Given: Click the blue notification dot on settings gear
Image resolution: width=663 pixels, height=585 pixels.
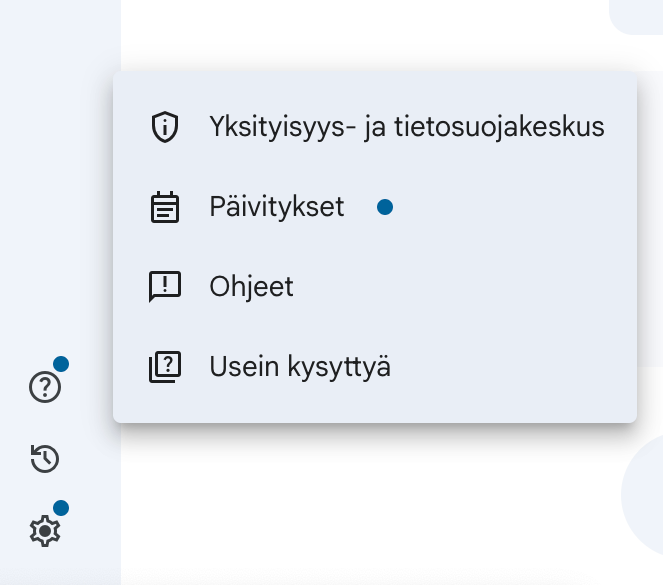Looking at the screenshot, I should point(61,508).
